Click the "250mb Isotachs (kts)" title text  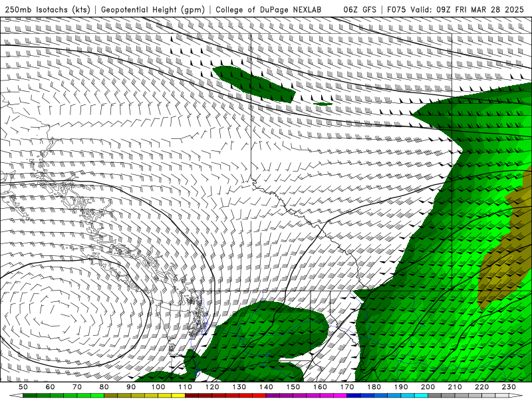48,9
